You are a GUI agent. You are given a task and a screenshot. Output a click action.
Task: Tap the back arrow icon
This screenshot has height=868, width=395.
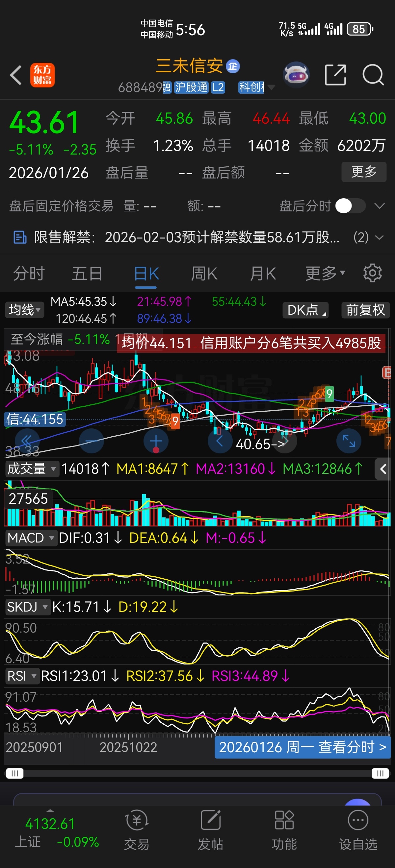[x=16, y=75]
